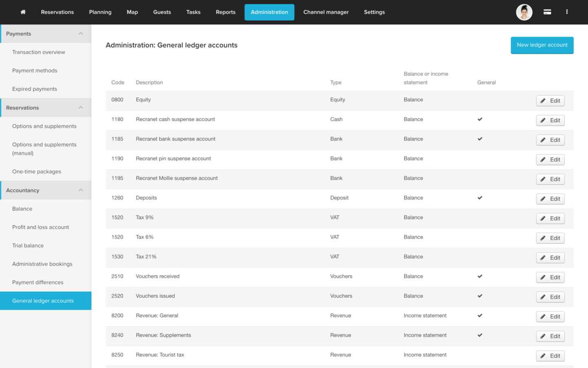Edit the Revenue: Tourist tax account

pos(550,356)
